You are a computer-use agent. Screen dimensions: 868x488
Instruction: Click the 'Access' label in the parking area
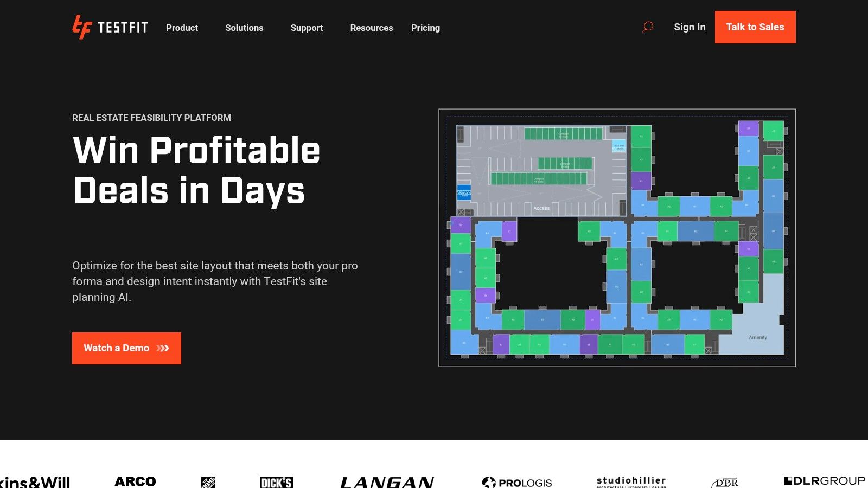[541, 208]
